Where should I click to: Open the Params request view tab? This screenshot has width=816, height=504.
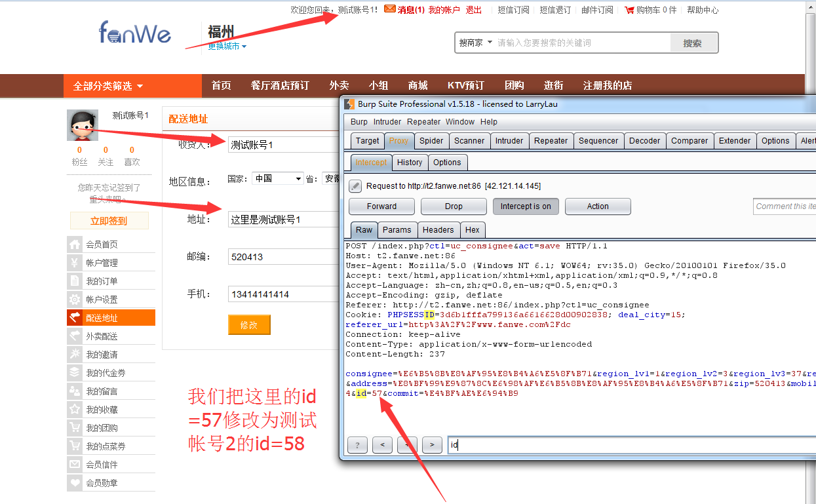397,230
